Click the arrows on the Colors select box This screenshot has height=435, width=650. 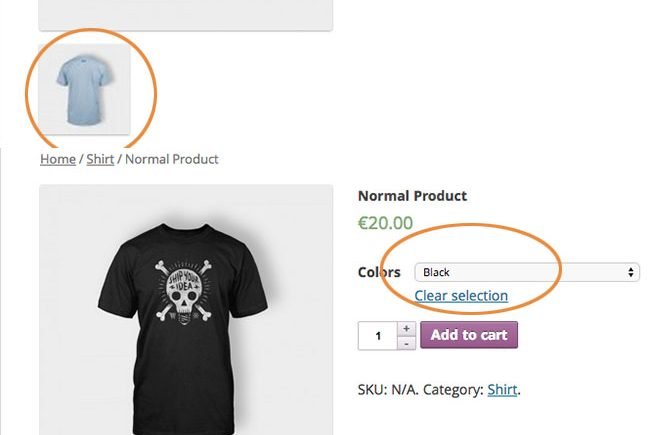point(631,272)
